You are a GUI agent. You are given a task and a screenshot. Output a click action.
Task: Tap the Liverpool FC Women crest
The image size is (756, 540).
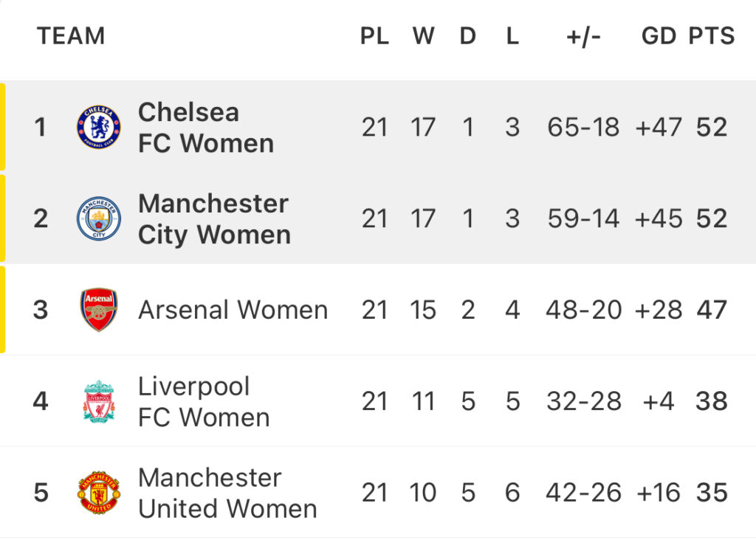[99, 401]
